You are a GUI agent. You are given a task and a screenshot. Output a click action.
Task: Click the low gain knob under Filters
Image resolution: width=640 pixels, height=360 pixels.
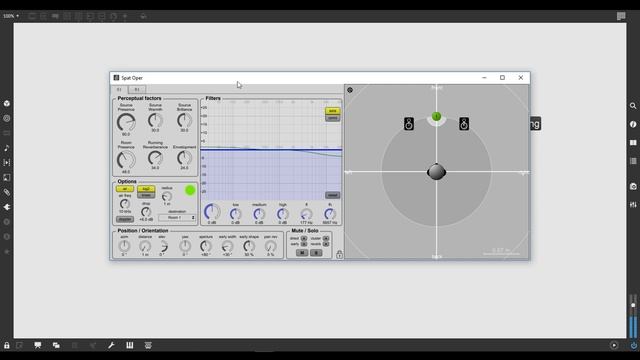[235, 213]
